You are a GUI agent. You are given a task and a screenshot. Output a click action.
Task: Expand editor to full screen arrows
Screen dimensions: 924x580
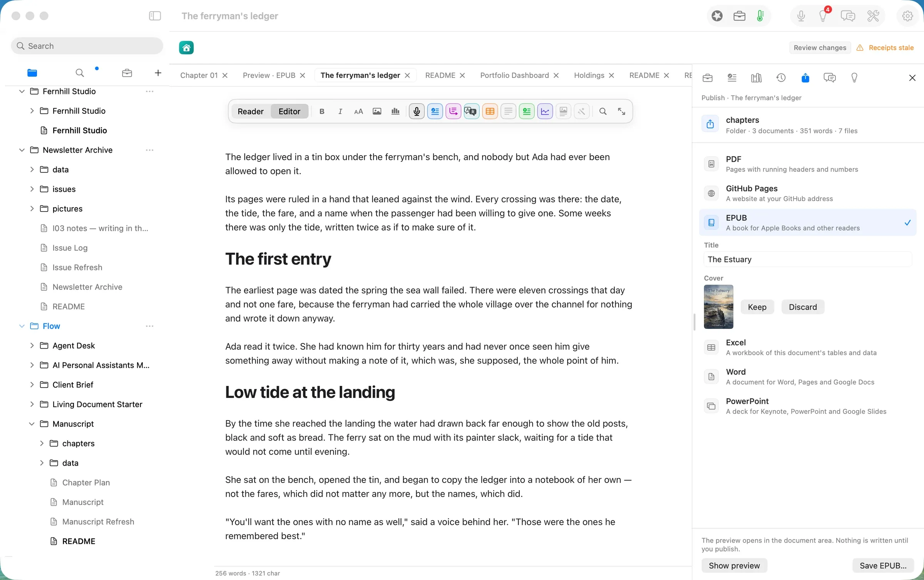[621, 111]
